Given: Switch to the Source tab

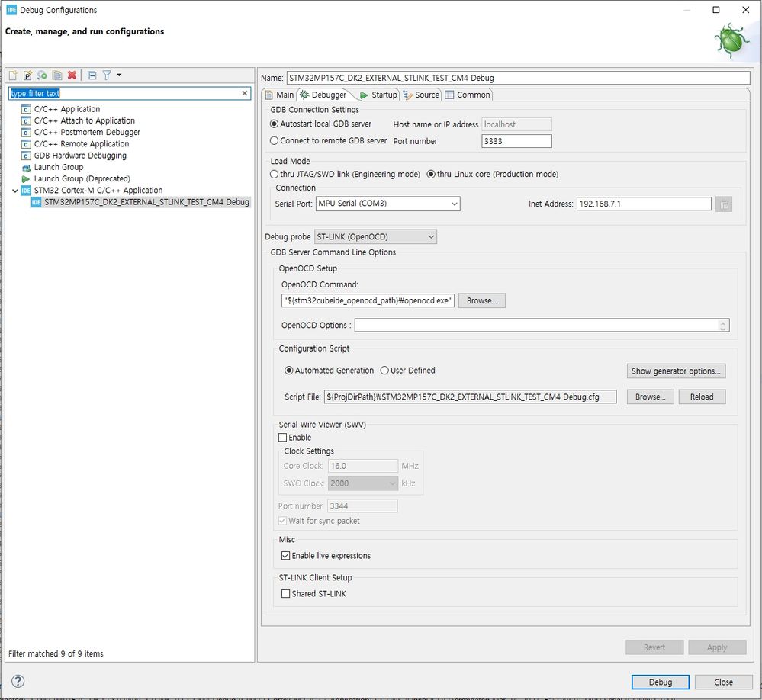Looking at the screenshot, I should click(x=421, y=95).
